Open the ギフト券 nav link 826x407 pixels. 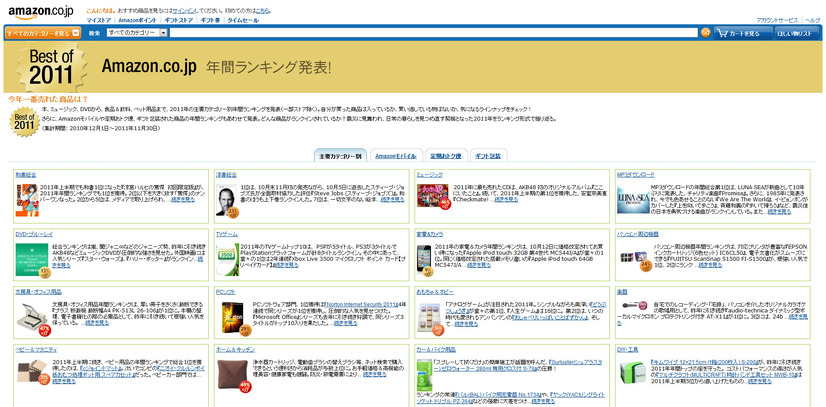pyautogui.click(x=210, y=20)
